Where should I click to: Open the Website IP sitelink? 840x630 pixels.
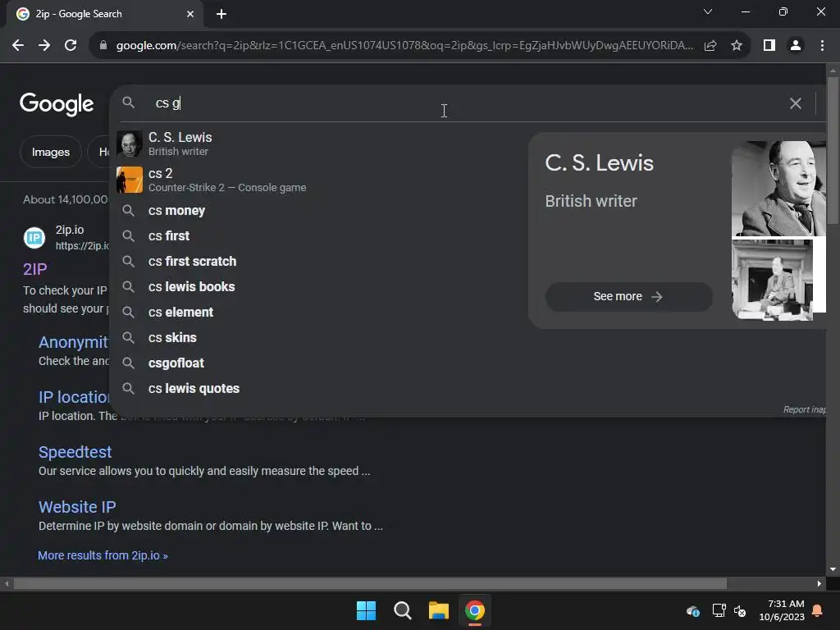77,507
